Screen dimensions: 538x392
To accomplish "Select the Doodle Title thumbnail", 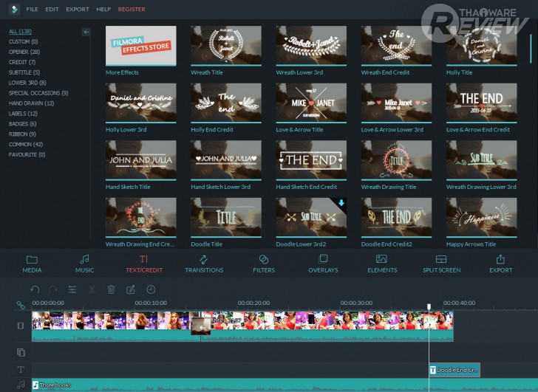I will click(x=226, y=217).
